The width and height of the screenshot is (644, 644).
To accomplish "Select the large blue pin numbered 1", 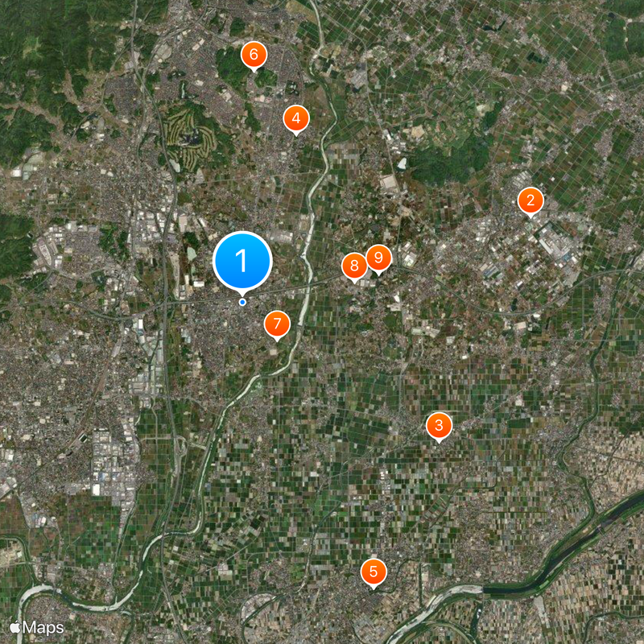I will pos(242,261).
